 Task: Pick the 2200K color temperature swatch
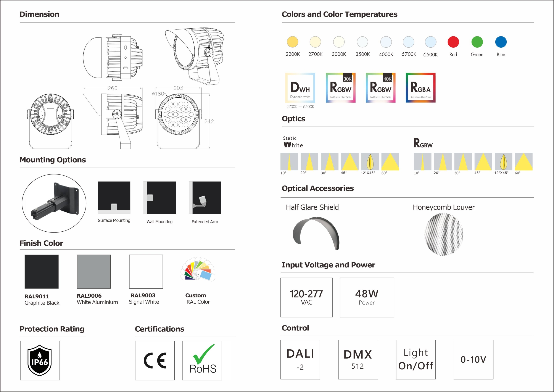click(x=292, y=42)
